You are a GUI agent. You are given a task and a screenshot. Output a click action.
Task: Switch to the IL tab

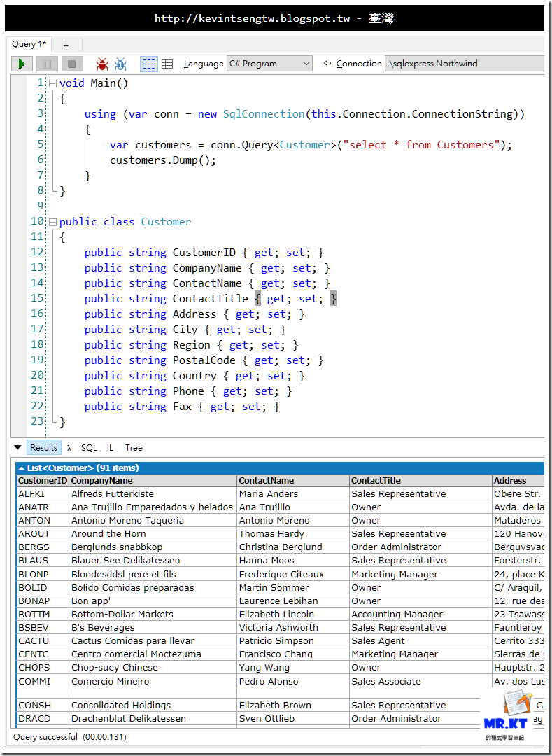[111, 448]
